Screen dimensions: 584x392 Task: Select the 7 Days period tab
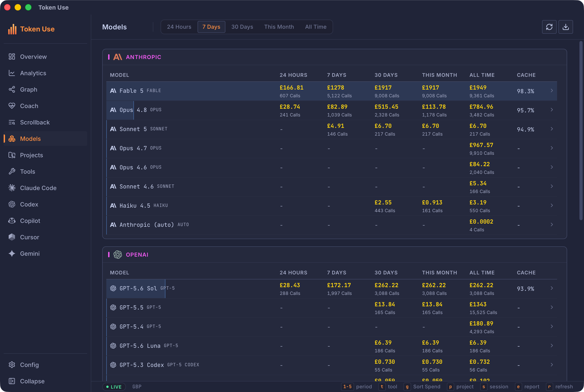point(211,27)
